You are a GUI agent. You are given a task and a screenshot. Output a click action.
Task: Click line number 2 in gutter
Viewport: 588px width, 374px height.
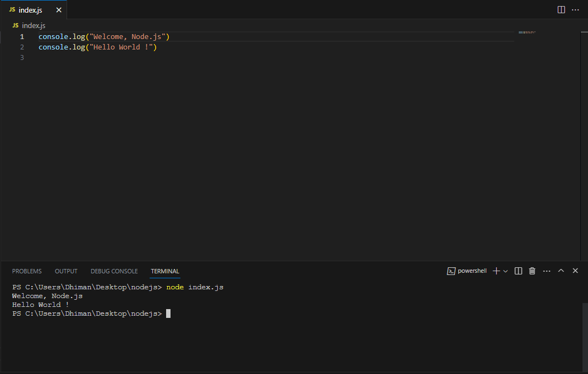coord(22,47)
